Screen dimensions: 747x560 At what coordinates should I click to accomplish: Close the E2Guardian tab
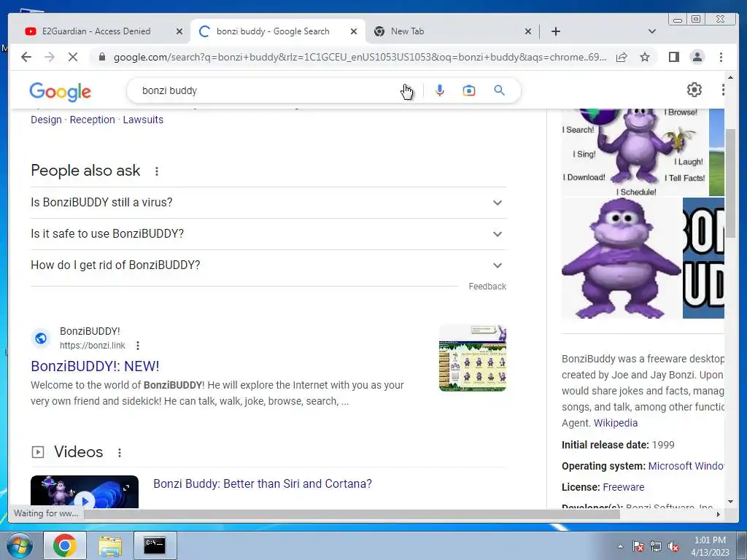[179, 31]
